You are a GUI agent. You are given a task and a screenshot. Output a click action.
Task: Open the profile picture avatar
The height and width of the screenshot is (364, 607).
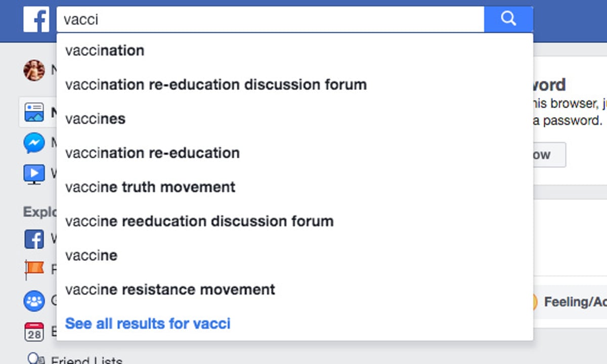[34, 70]
